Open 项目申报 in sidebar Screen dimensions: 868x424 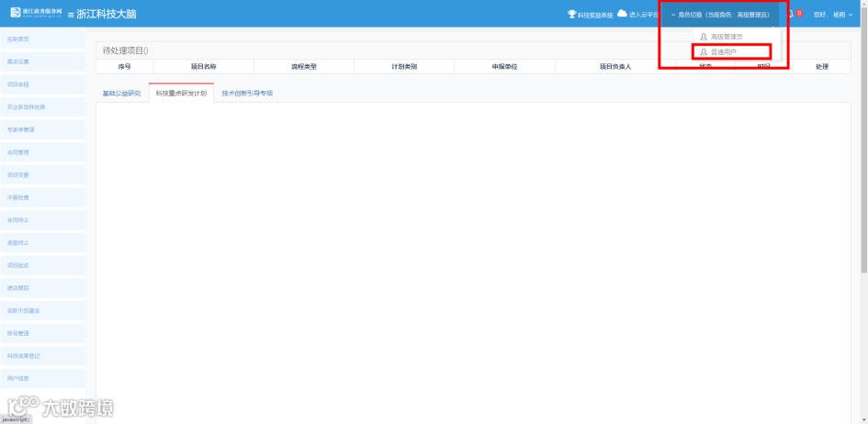[42, 84]
